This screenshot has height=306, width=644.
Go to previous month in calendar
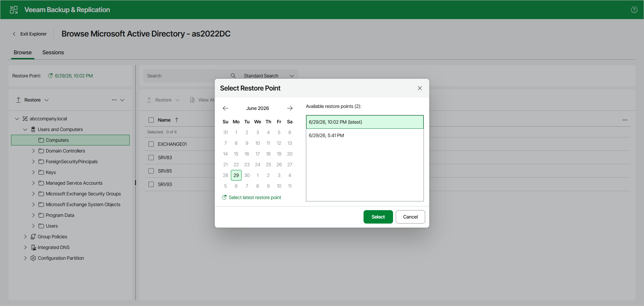[226, 108]
